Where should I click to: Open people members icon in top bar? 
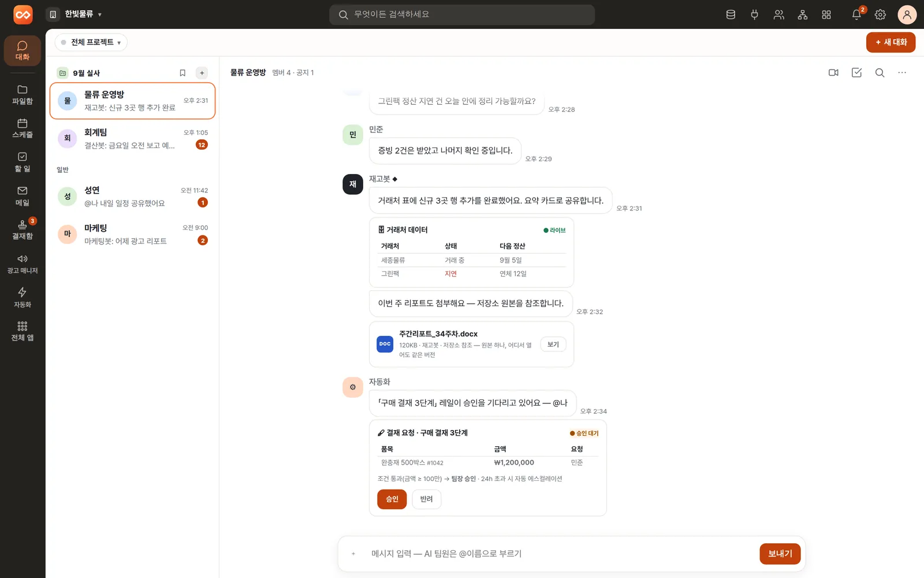(778, 14)
